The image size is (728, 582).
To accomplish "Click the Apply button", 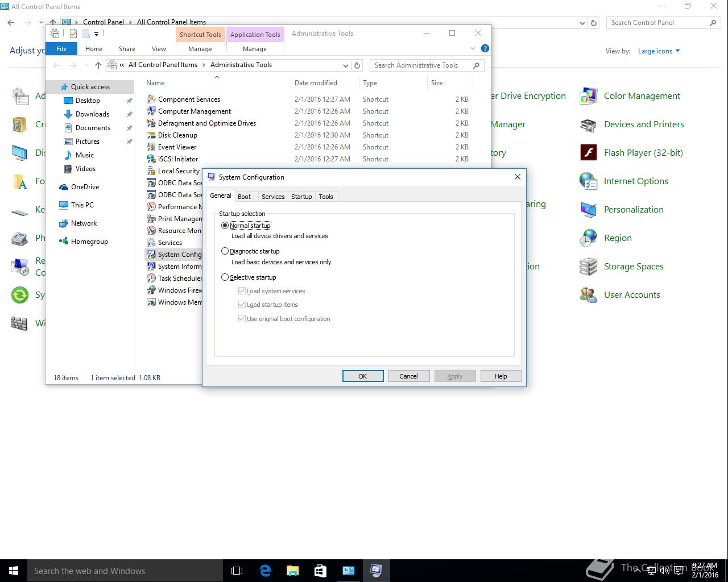I will 455,376.
